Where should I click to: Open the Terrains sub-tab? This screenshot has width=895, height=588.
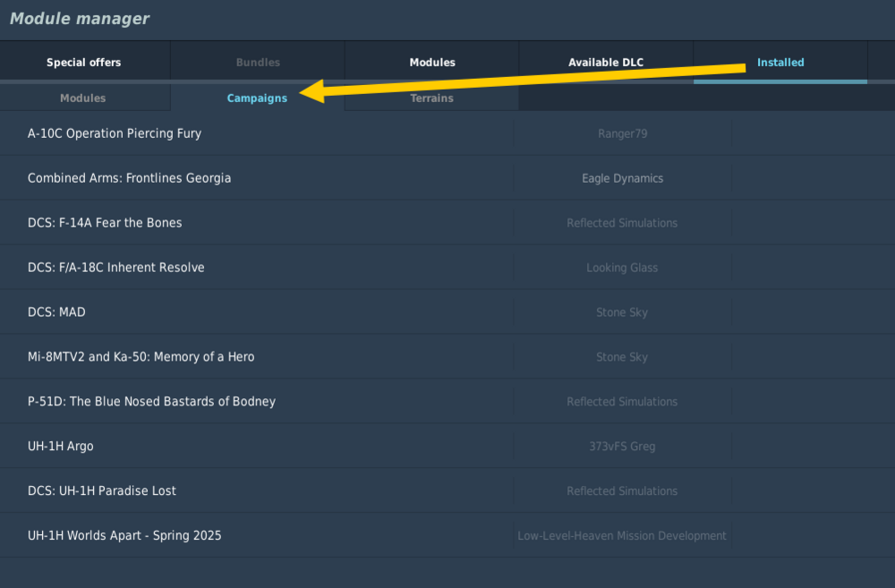click(431, 98)
